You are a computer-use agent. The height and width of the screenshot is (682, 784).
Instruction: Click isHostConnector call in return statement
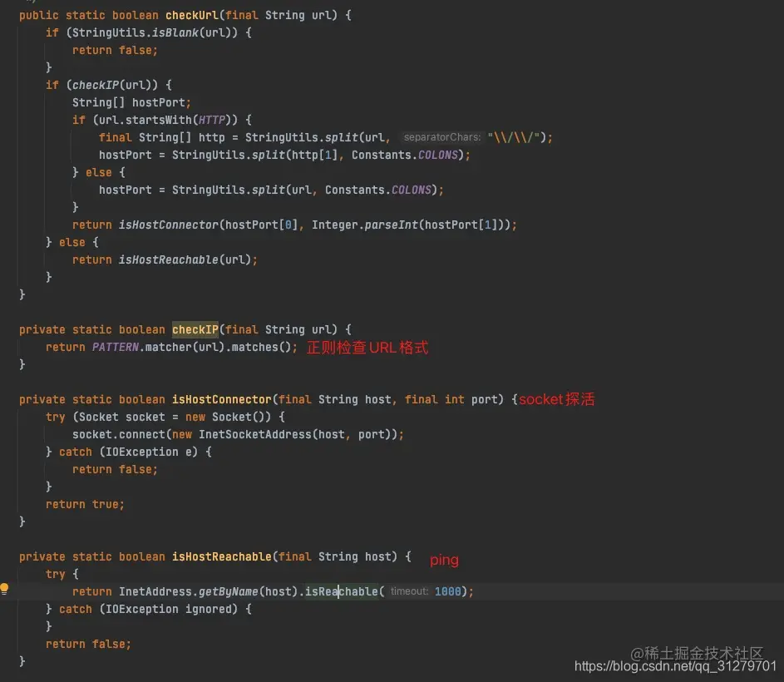169,225
